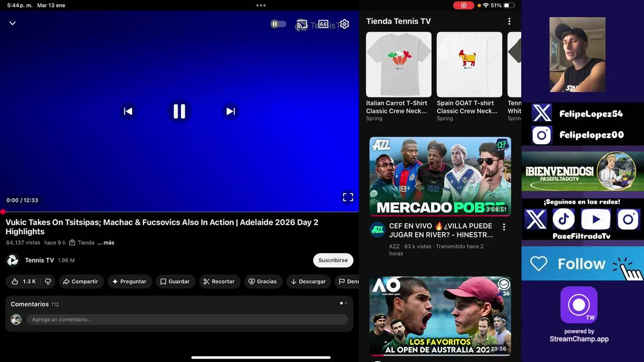
Task: Click the video title Vukic Takes On Tsitsipas
Action: coord(162,227)
